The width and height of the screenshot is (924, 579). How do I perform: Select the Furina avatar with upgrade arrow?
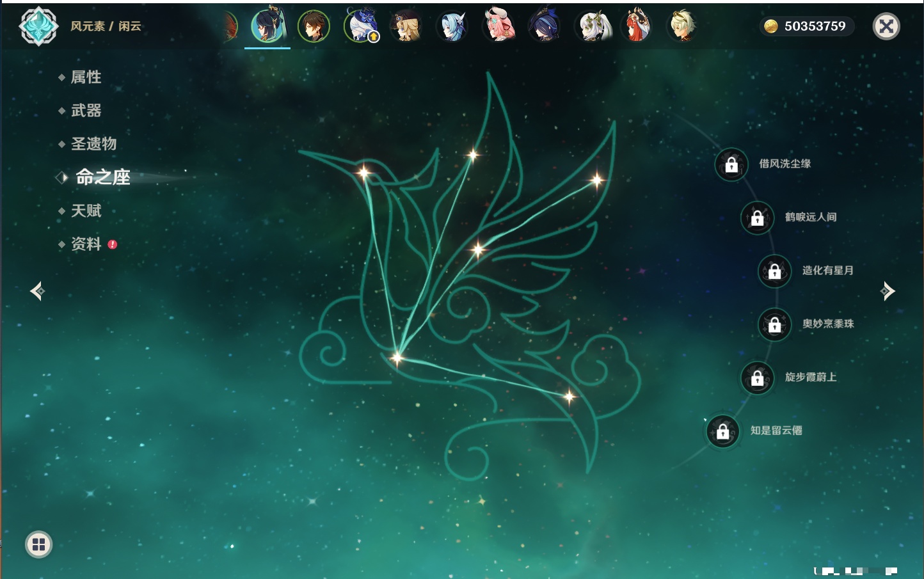tap(362, 26)
